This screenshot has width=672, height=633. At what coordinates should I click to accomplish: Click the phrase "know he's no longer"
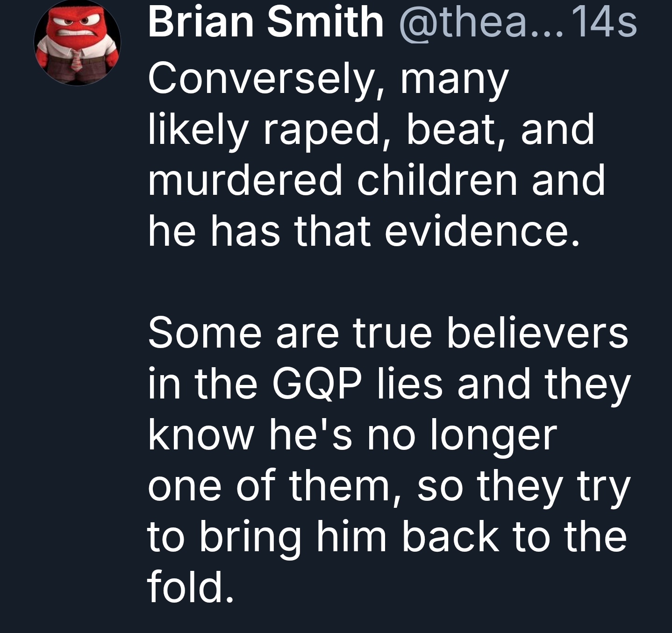(352, 435)
